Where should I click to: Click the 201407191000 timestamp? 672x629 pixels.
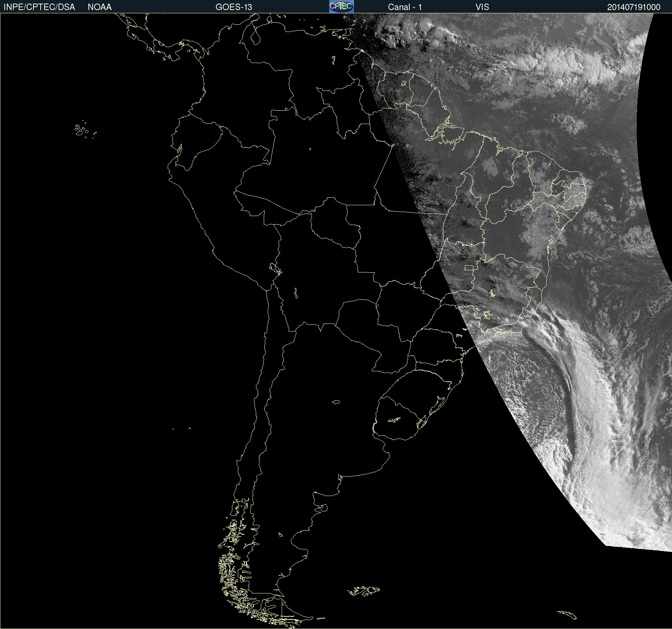click(634, 7)
